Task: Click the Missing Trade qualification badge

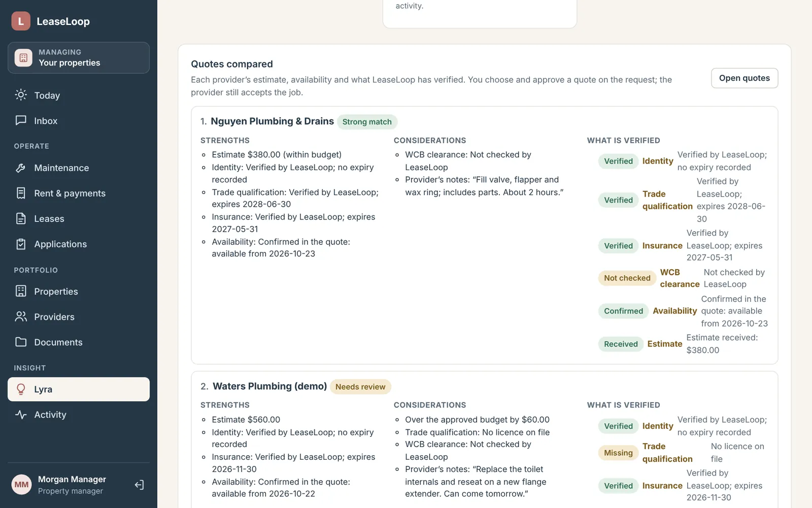Action: [618, 453]
